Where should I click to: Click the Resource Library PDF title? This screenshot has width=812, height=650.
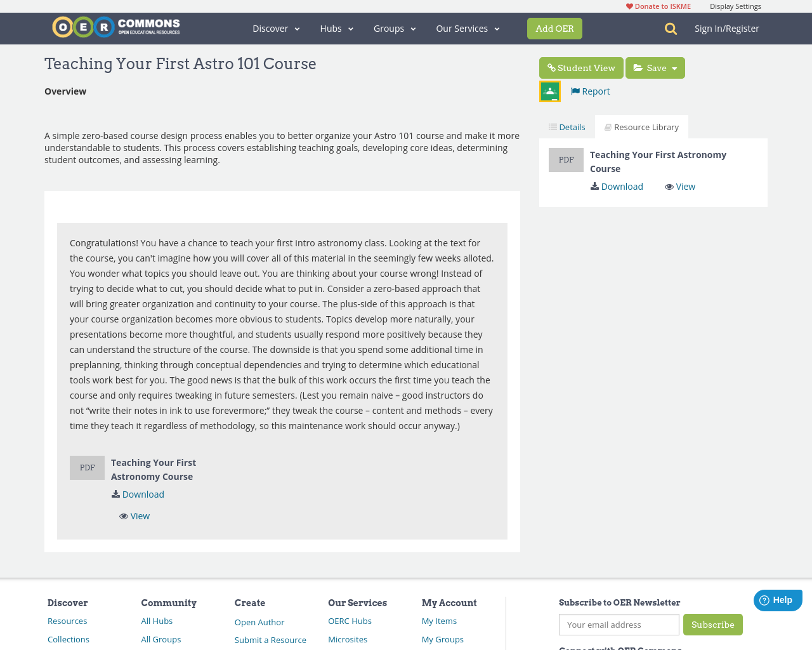coord(658,162)
